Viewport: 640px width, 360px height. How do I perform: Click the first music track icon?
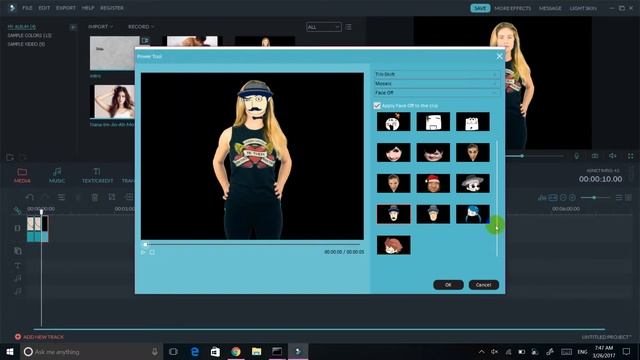[x=18, y=278]
